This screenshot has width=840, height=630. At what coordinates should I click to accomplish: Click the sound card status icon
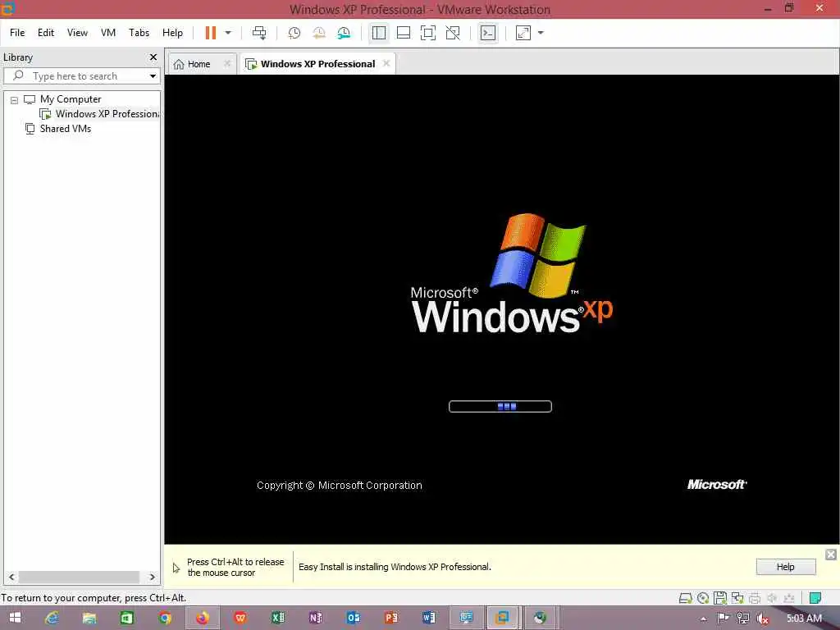772,598
